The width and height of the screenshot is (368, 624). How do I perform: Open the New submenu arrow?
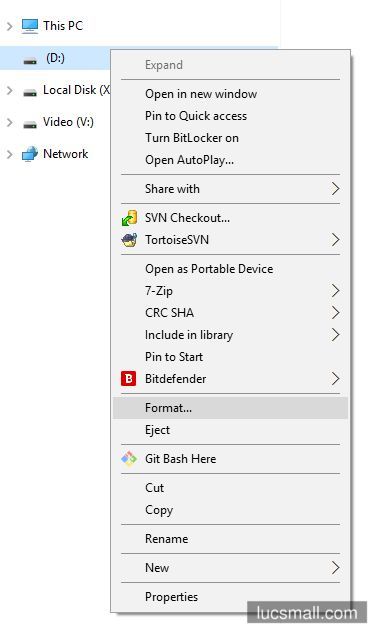[x=335, y=567]
